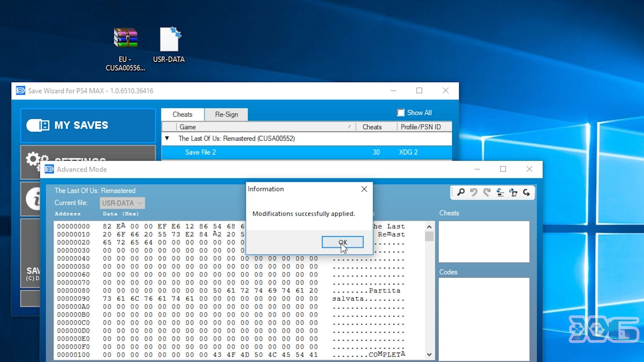Viewport: 644px width, 362px height.
Task: Select the USR-DATA file icon on desktop
Action: (x=169, y=45)
